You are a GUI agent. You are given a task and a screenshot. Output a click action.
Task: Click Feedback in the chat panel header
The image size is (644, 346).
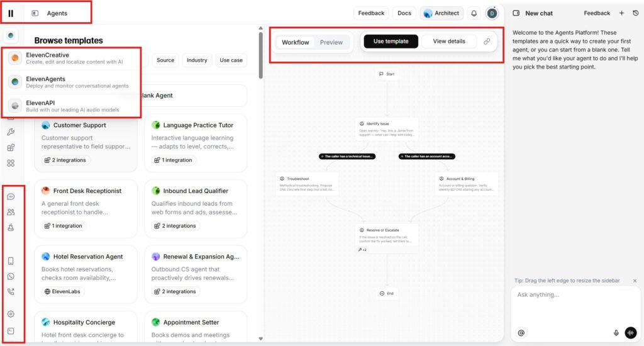click(597, 13)
